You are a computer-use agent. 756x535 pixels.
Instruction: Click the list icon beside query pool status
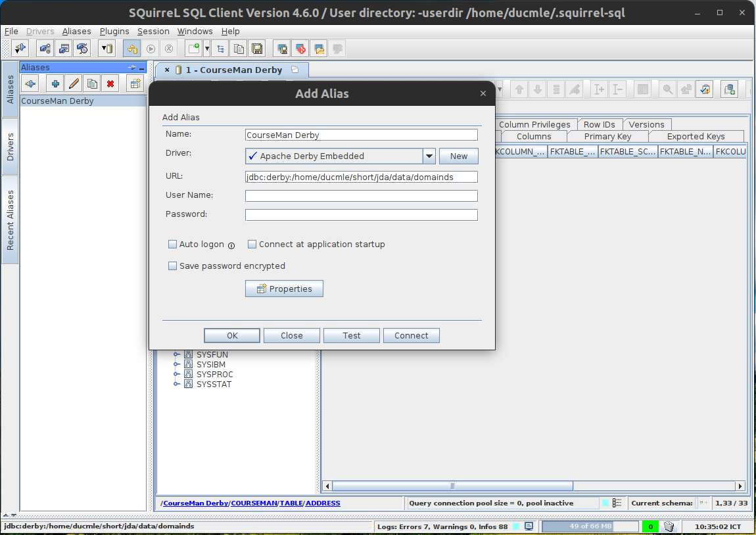pyautogui.click(x=617, y=503)
